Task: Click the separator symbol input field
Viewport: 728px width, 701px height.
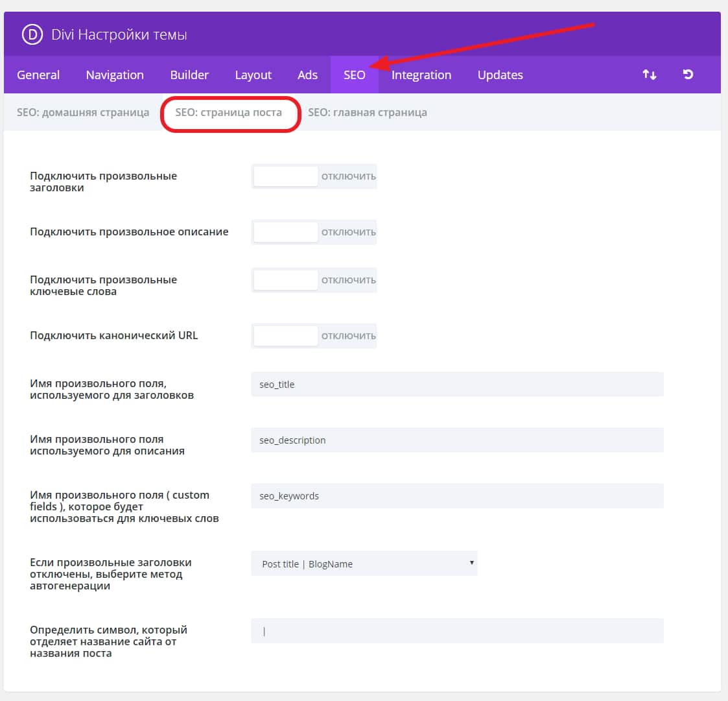Action: [457, 631]
